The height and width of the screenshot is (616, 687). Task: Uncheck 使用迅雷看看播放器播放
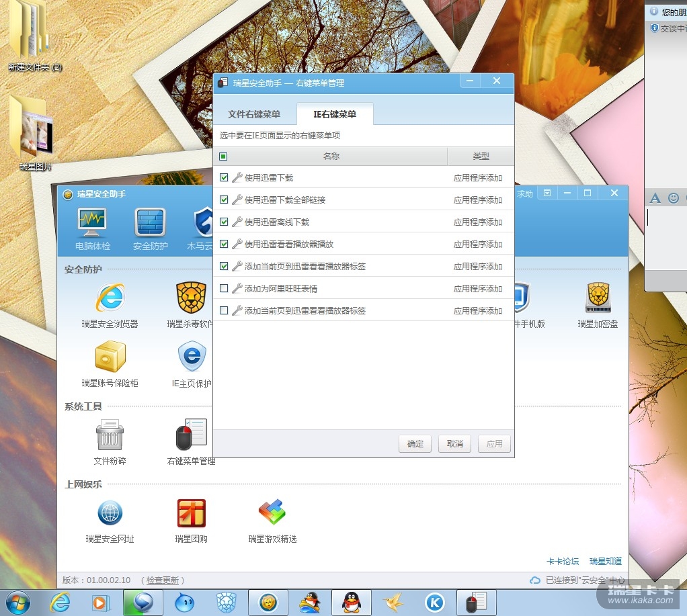tap(223, 244)
